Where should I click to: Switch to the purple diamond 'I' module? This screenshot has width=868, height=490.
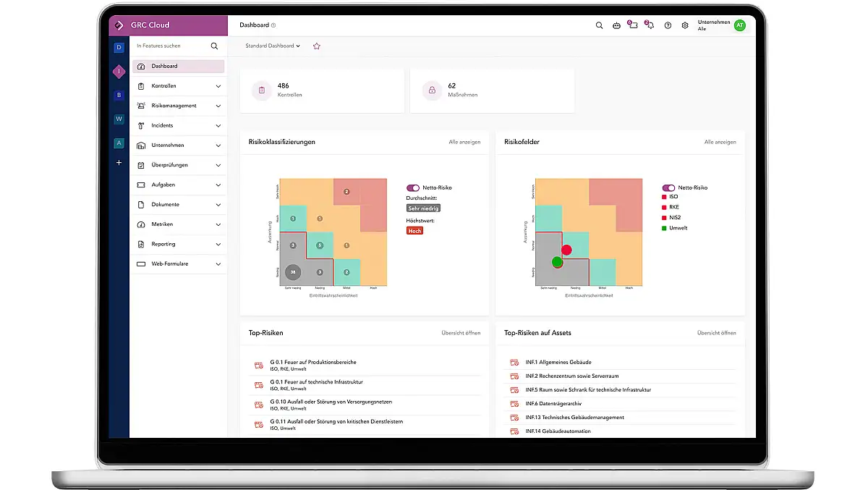pos(119,71)
